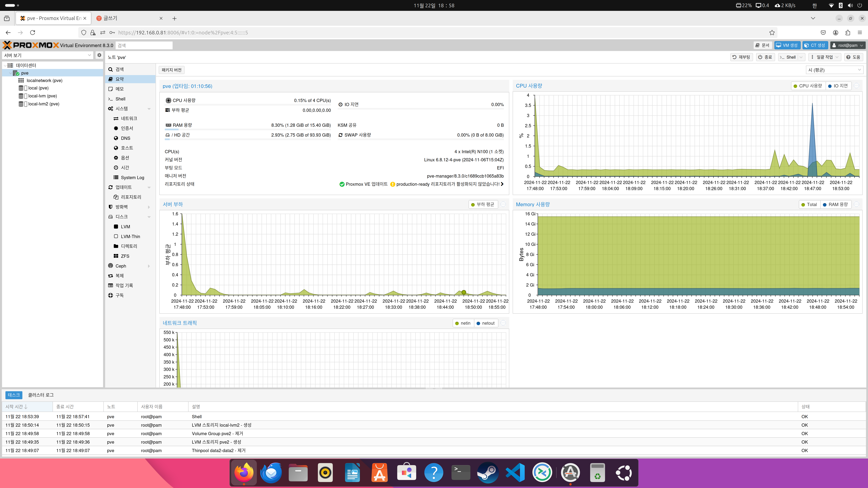Screen dimensions: 868x488
Task: Collapse the 시스템 section in sidebar
Action: pyautogui.click(x=149, y=109)
